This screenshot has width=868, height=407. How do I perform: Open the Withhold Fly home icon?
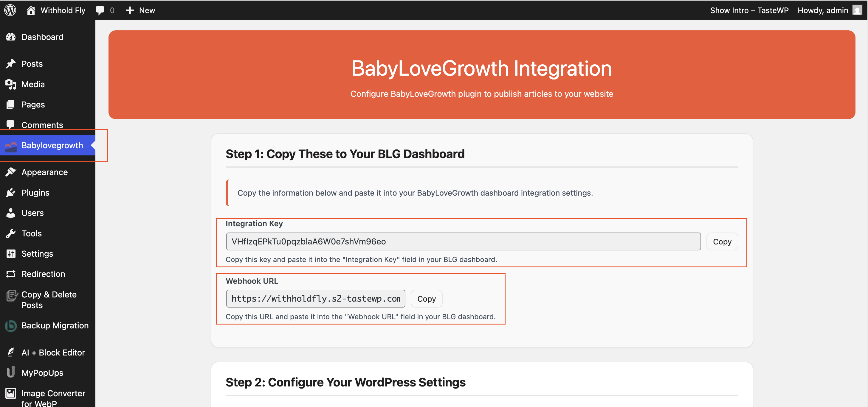(31, 10)
